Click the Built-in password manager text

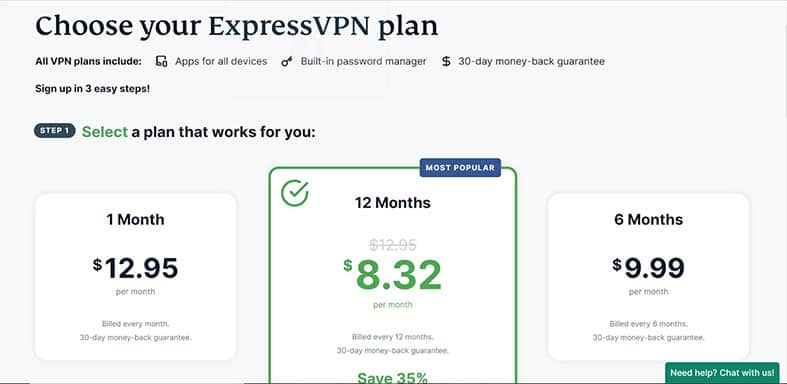pyautogui.click(x=363, y=61)
